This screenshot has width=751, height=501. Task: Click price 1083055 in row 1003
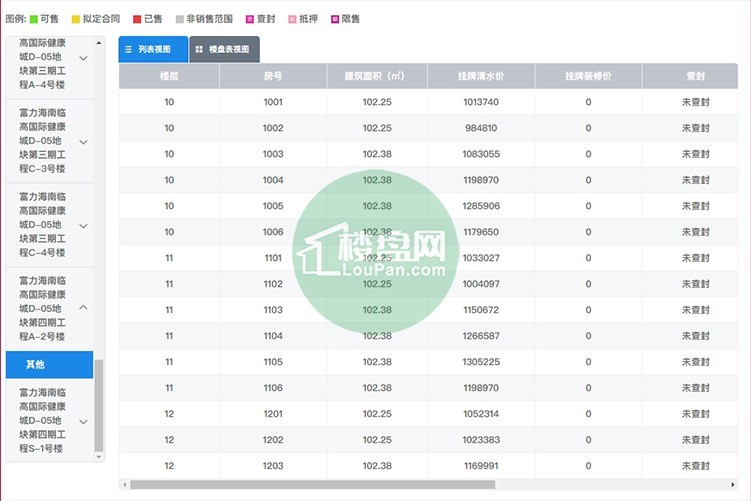pos(481,154)
